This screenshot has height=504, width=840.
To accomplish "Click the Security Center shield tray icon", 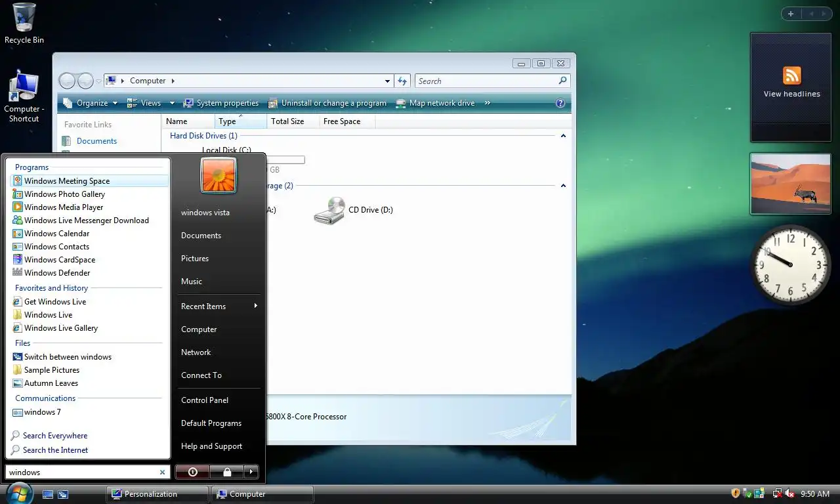I will point(736,493).
